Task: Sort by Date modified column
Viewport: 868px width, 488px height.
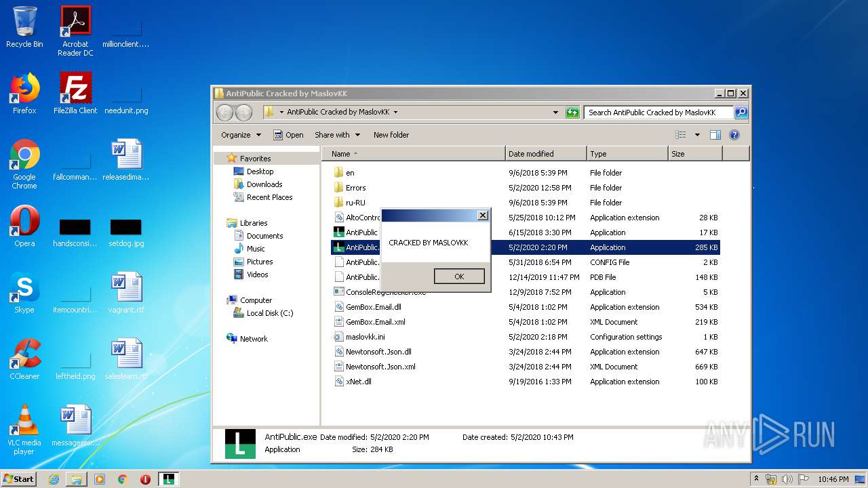Action: 546,154
